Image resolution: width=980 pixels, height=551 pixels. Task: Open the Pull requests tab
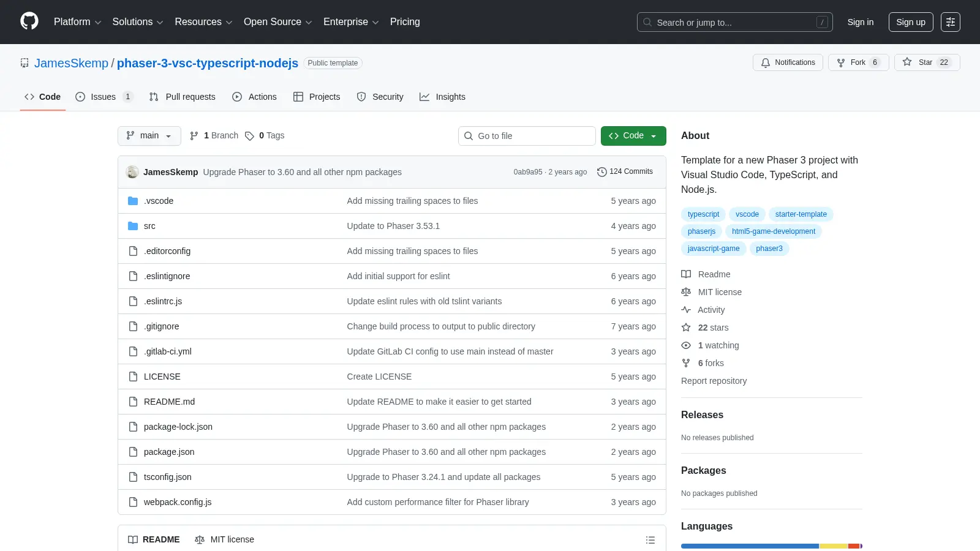click(183, 97)
